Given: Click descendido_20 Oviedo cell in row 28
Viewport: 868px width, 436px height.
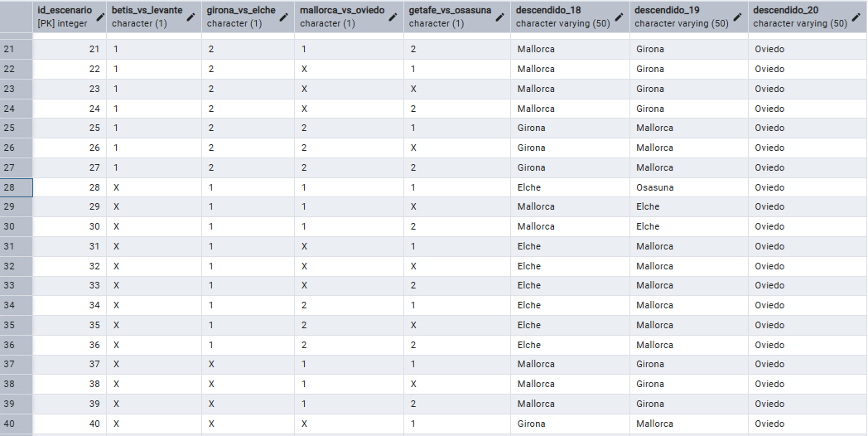Looking at the screenshot, I should (808, 187).
